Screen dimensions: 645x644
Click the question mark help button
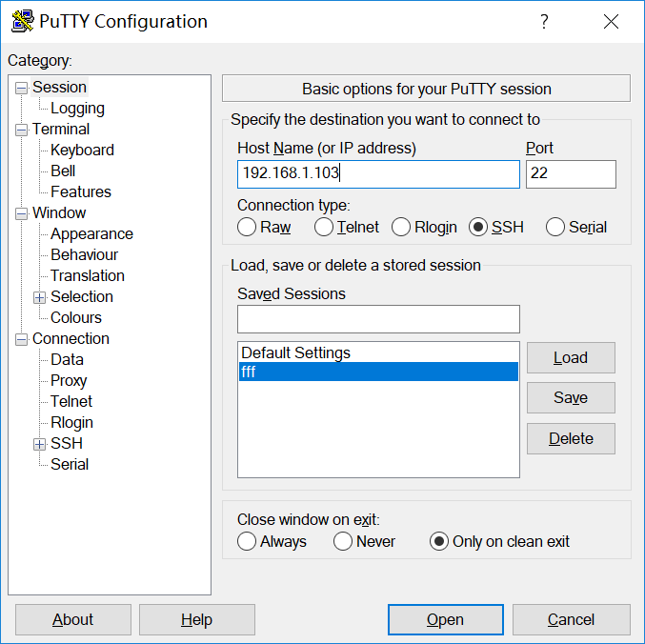544,21
